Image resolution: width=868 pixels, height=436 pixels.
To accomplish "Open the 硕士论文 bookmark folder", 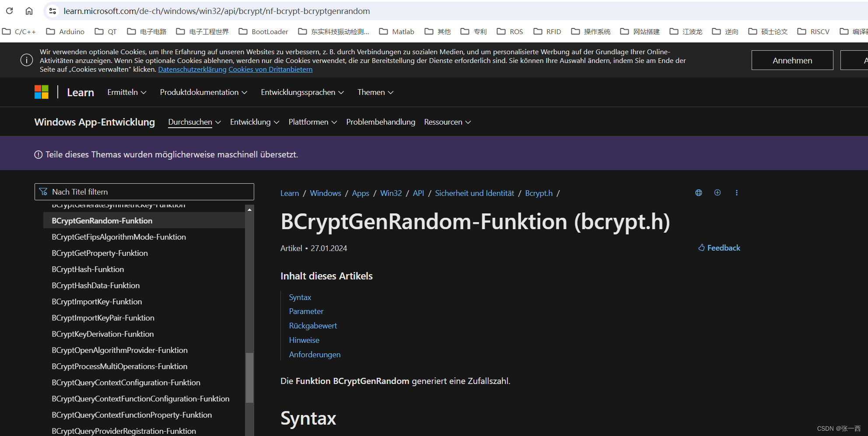I will [768, 31].
